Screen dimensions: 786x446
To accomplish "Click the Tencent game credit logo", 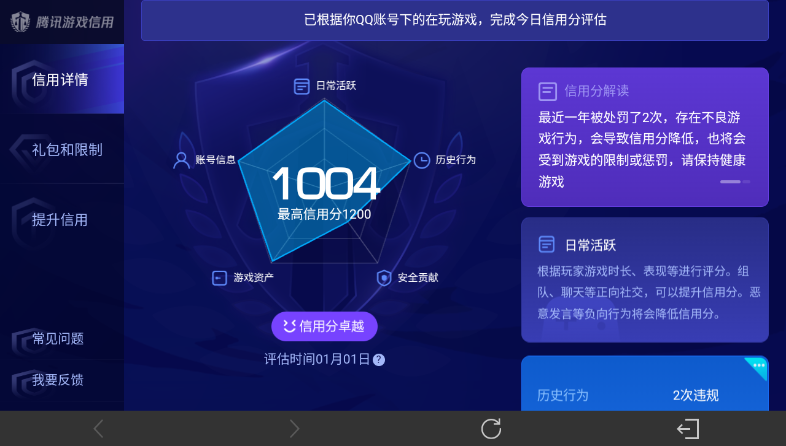I will [x=62, y=22].
